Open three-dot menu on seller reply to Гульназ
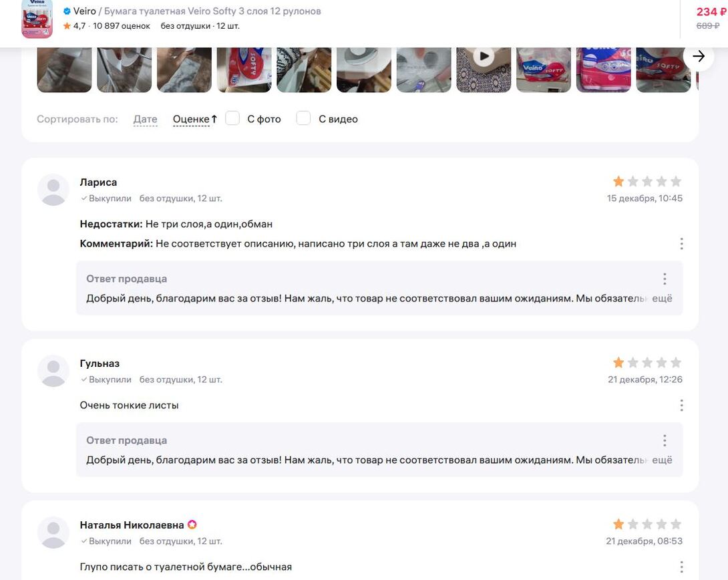This screenshot has height=580, width=728. pyautogui.click(x=665, y=440)
